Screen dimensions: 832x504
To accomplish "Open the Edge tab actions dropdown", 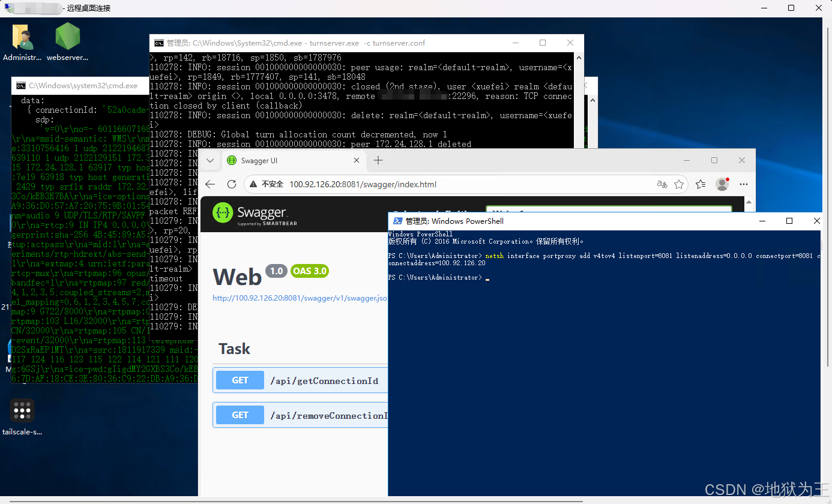I will tap(210, 160).
